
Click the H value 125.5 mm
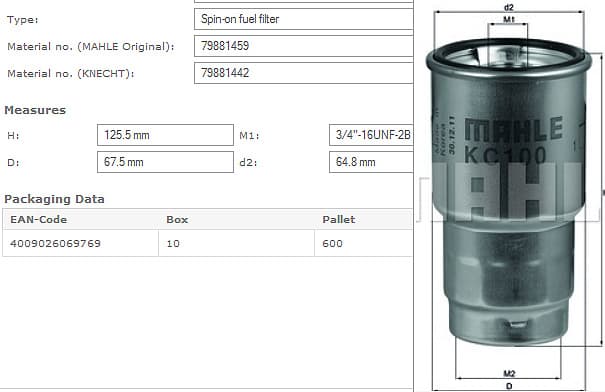(x=165, y=135)
